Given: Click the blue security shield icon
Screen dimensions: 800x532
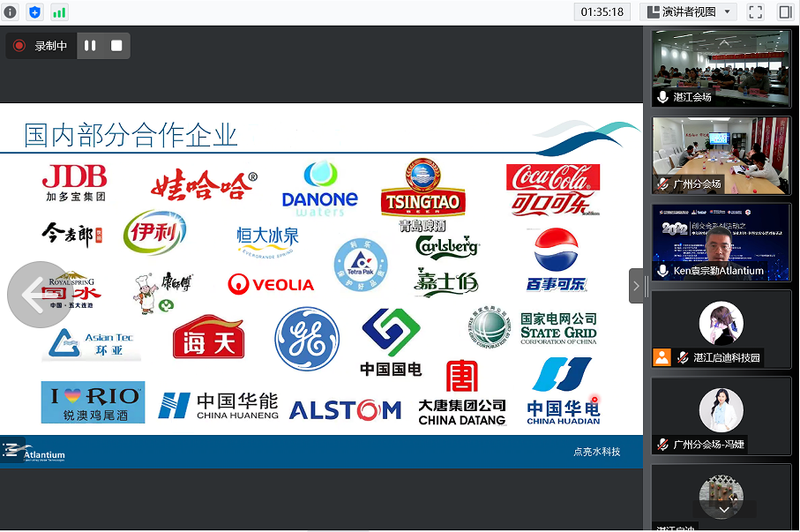Looking at the screenshot, I should tap(34, 11).
